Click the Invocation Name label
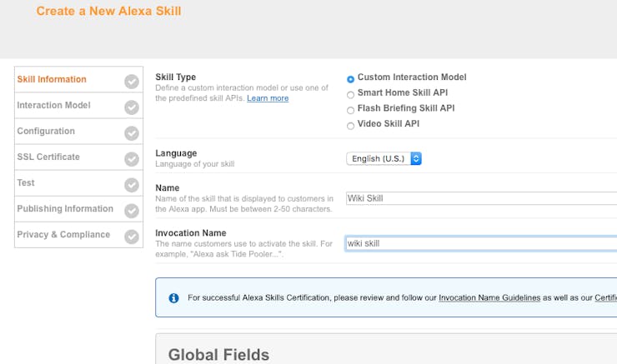The height and width of the screenshot is (364, 617). pyautogui.click(x=191, y=233)
